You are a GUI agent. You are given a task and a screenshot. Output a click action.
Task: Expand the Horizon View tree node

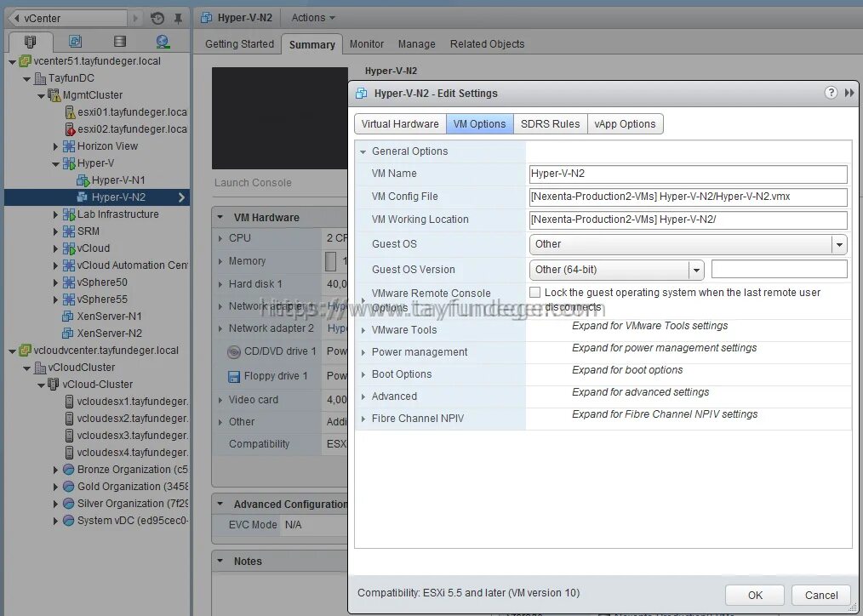pos(55,146)
